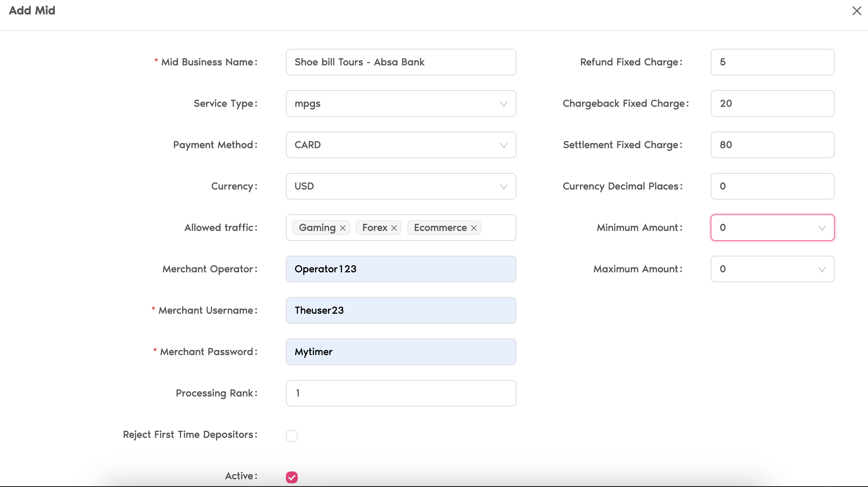Click the Mid Business Name field
Viewport: 868px width, 487px height.
pyautogui.click(x=401, y=62)
